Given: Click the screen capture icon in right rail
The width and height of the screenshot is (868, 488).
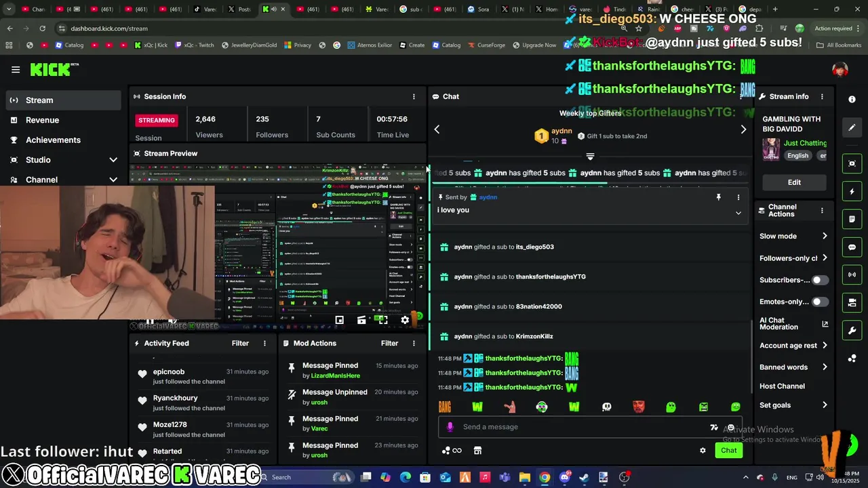Looking at the screenshot, I should coord(852,163).
